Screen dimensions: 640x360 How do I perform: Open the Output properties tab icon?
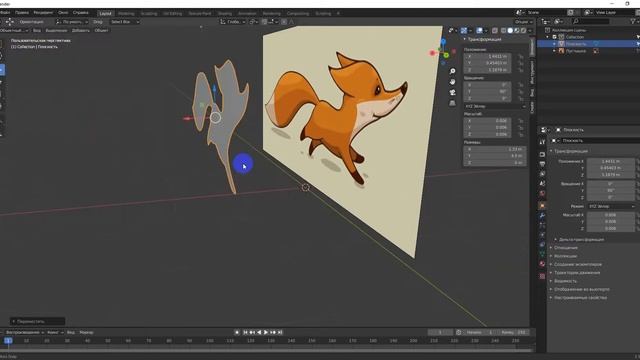542,164
